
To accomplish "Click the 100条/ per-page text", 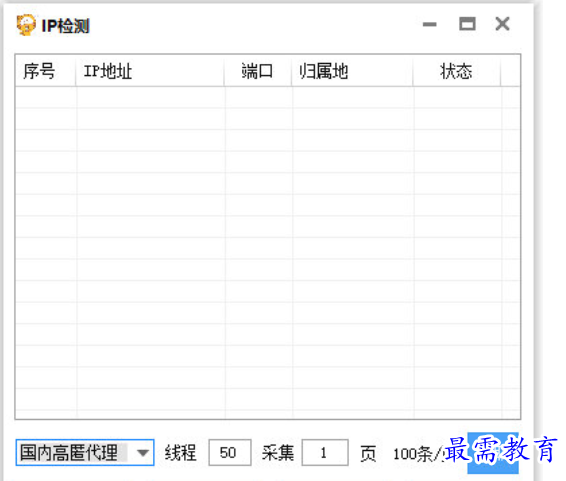I will 419,454.
